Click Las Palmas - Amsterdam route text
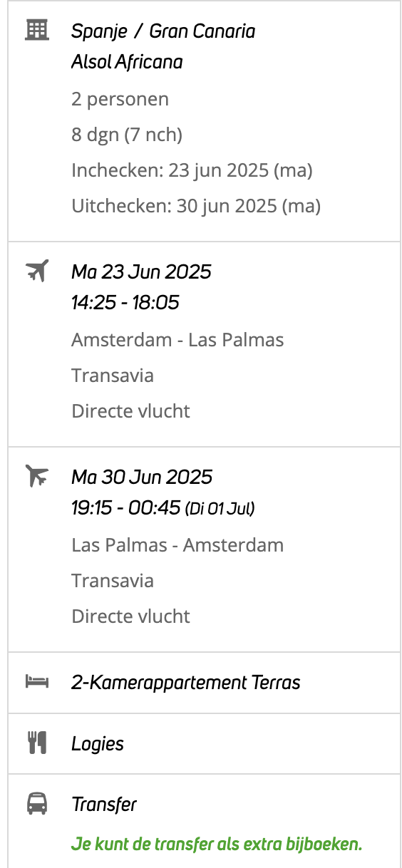Screen dimensions: 402x868 click(x=177, y=545)
